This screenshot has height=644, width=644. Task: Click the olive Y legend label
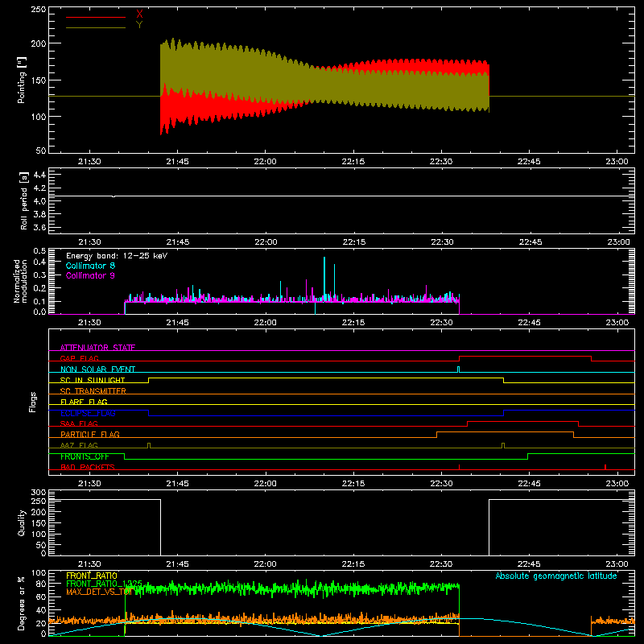click(x=139, y=25)
